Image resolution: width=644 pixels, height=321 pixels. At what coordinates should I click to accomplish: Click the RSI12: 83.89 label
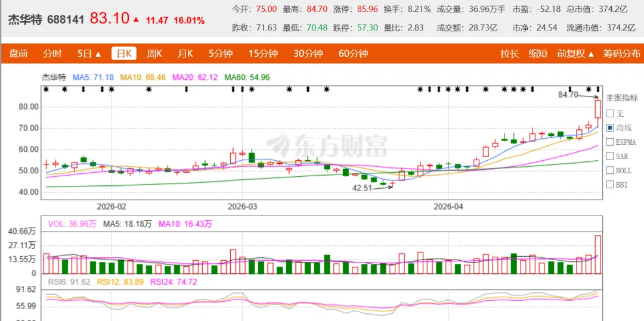[x=121, y=282]
